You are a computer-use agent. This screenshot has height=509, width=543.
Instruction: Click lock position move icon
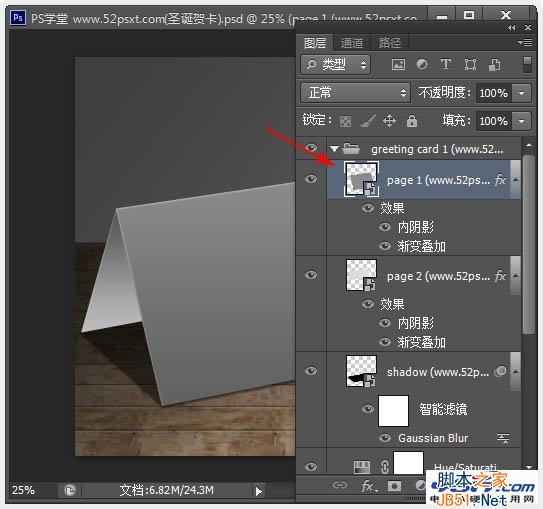pyautogui.click(x=390, y=121)
